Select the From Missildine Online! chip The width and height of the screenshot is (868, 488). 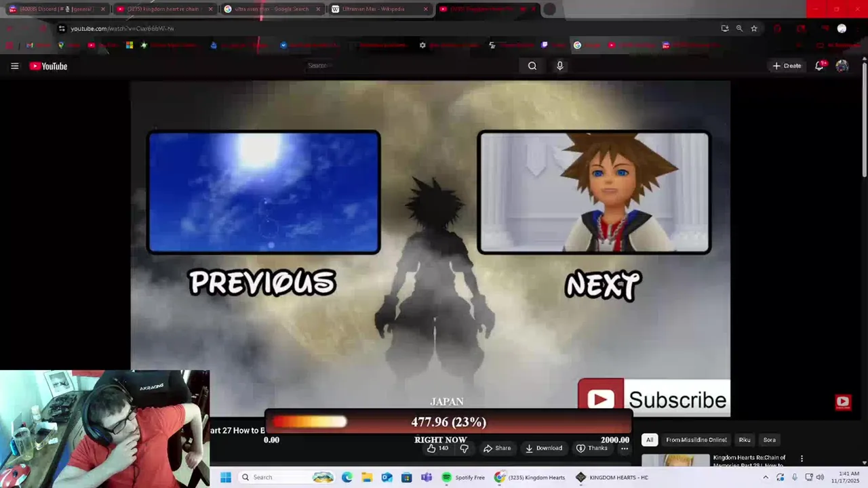(696, 440)
